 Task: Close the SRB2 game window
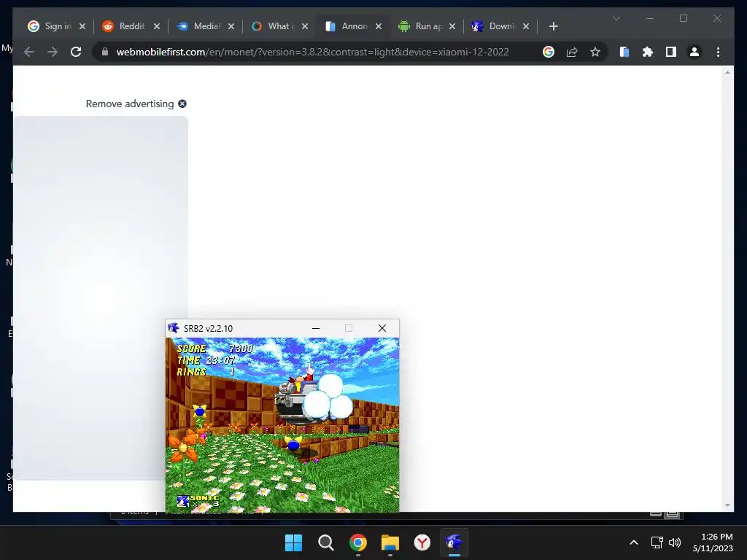[382, 328]
